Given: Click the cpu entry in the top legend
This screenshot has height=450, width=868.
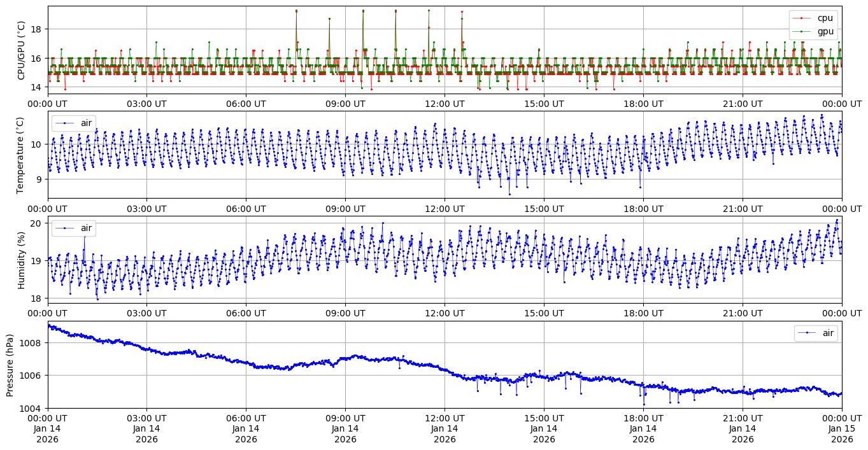Looking at the screenshot, I should pyautogui.click(x=825, y=18).
